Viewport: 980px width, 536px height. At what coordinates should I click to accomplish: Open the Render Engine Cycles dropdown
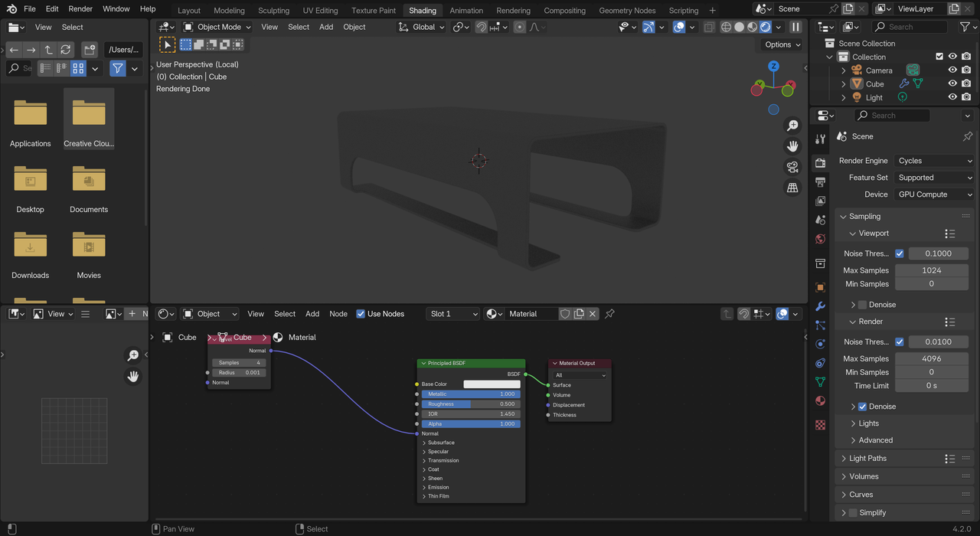click(934, 161)
